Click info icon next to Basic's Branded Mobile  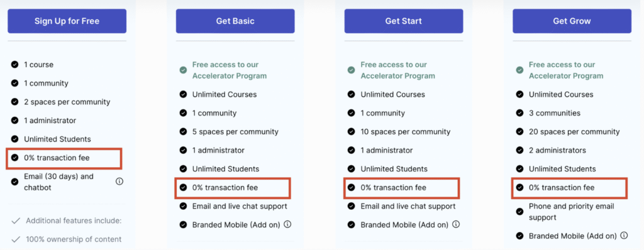[x=287, y=224]
